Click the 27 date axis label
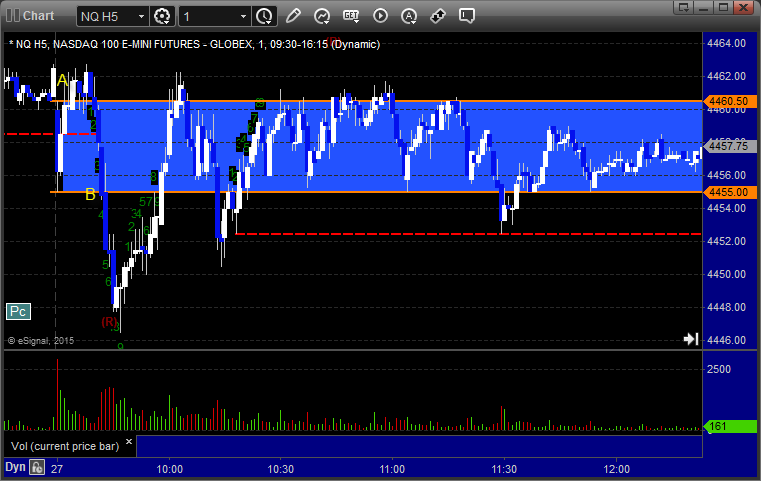This screenshot has width=761, height=481. click(x=57, y=469)
